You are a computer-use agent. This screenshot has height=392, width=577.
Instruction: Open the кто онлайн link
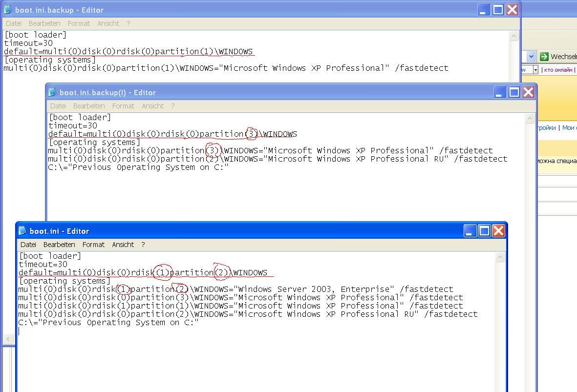558,70
